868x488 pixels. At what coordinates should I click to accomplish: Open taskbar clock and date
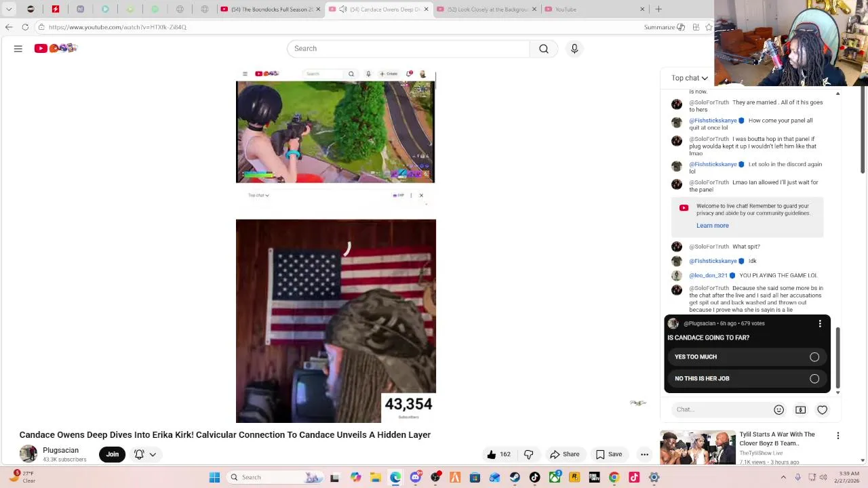[x=848, y=477]
